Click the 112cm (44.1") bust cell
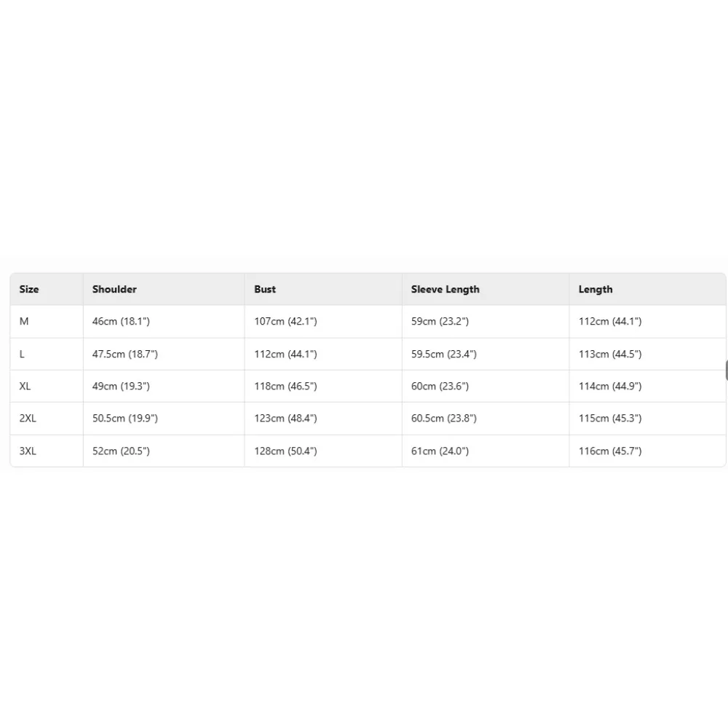The width and height of the screenshot is (728, 728). coord(285,354)
